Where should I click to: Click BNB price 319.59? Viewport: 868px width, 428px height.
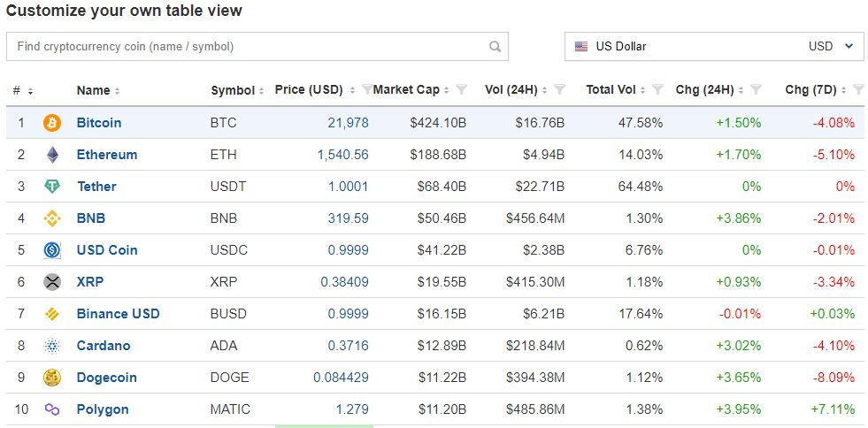[x=349, y=218]
